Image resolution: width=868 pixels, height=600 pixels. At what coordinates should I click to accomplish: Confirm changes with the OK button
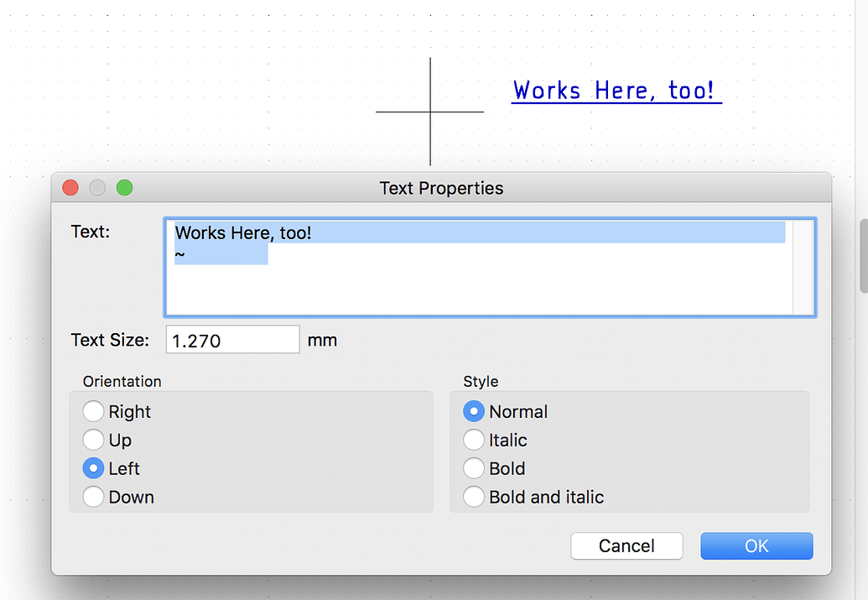pyautogui.click(x=756, y=545)
